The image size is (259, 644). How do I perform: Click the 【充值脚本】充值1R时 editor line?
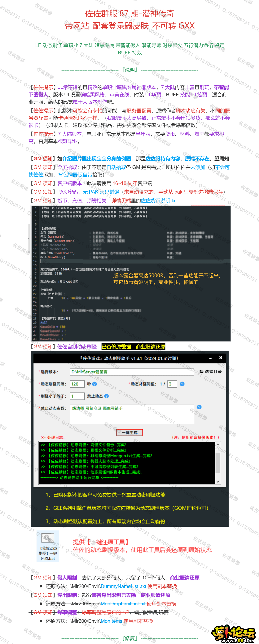click(x=56, y=319)
